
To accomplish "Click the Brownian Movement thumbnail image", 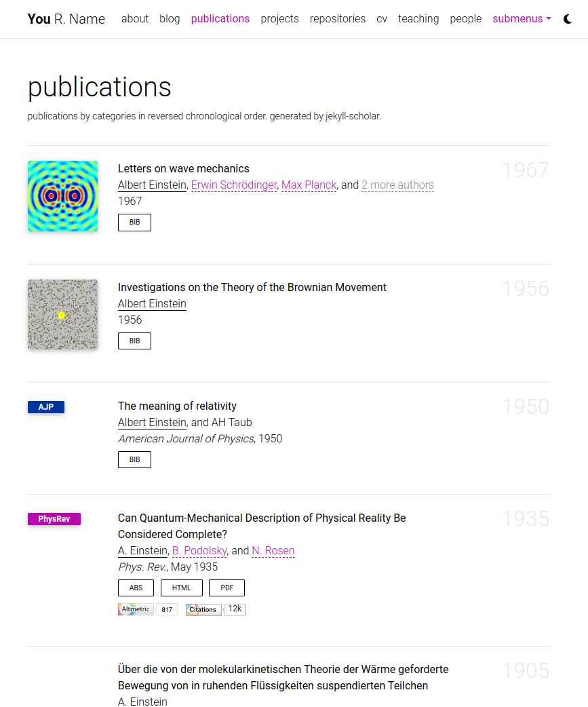I will (62, 314).
